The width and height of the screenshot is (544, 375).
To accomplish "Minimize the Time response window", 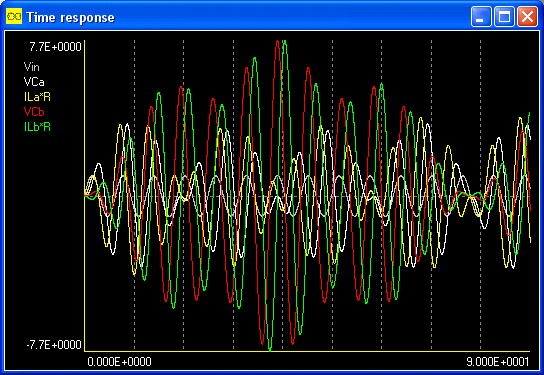I will pos(481,16).
